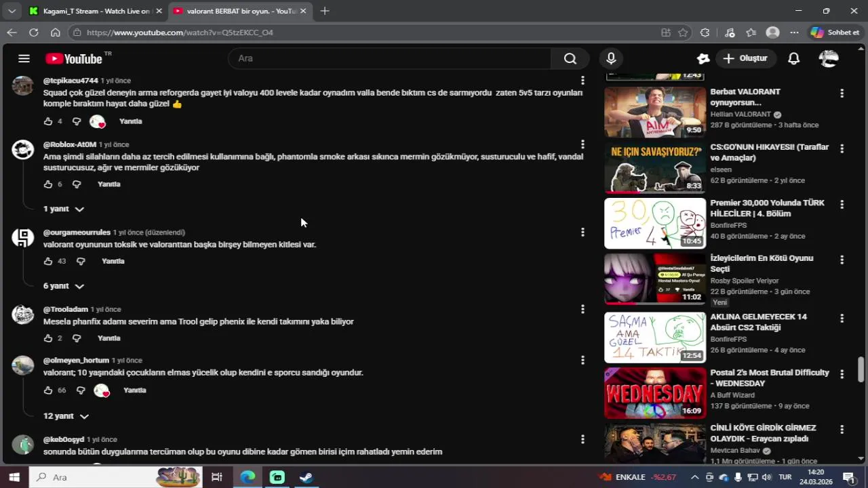Go back to previous browser page
Screen dimensions: 868x488
(x=12, y=32)
